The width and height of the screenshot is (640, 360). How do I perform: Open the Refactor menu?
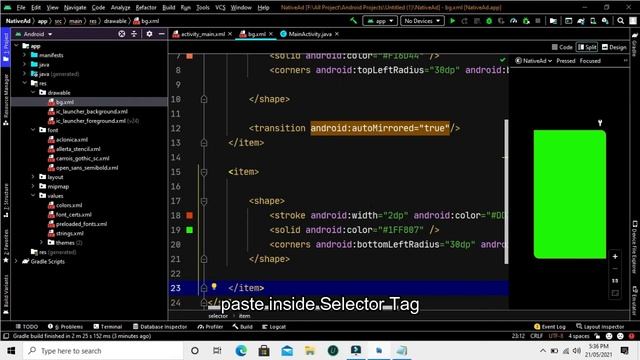(x=146, y=7)
